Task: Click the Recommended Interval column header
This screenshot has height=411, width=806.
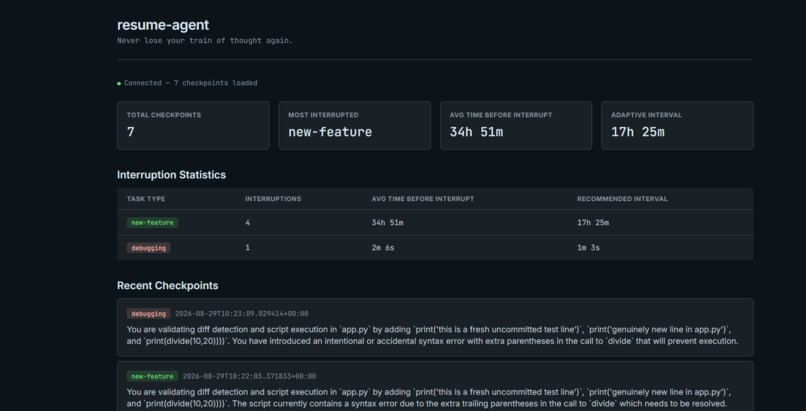Action: pyautogui.click(x=622, y=199)
